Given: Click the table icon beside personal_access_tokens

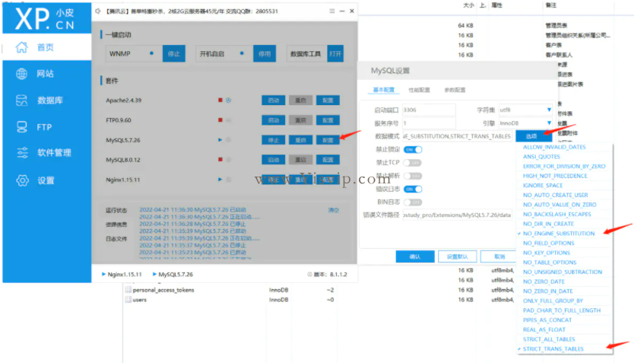Looking at the screenshot, I should pyautogui.click(x=128, y=290).
